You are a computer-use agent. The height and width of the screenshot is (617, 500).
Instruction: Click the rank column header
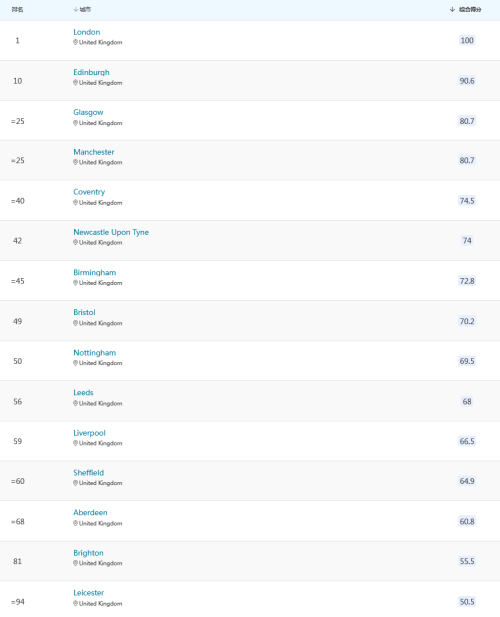tap(17, 9)
